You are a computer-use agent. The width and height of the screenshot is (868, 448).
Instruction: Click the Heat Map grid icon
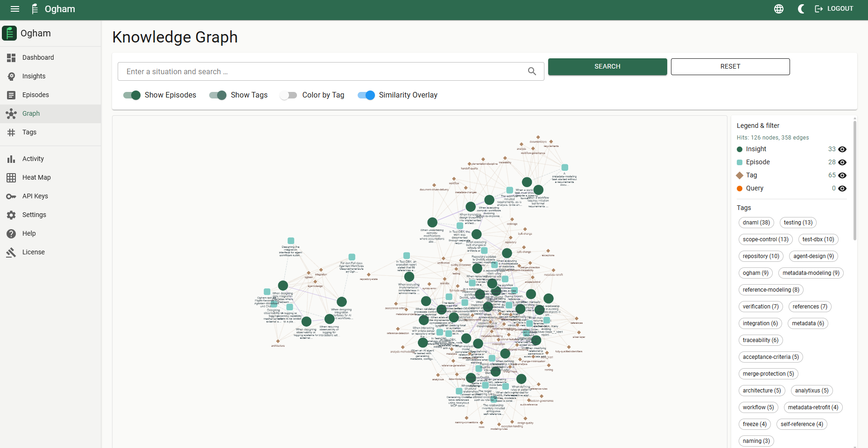11,177
